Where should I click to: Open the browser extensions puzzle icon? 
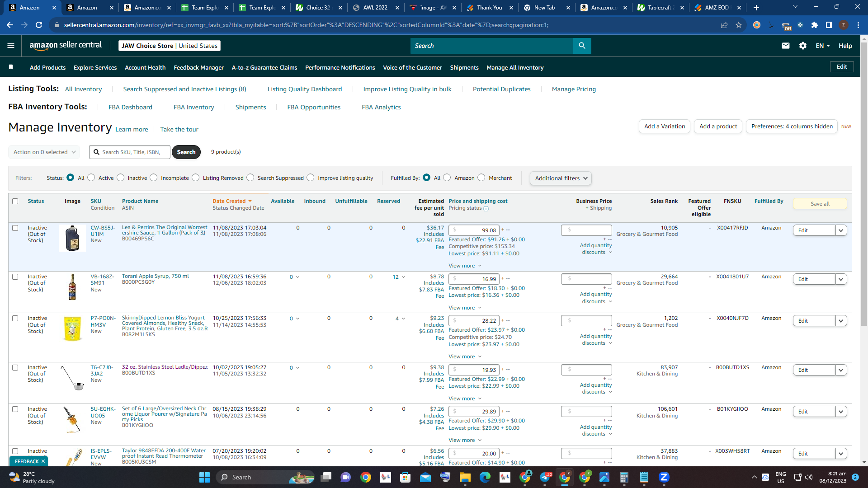[x=815, y=25]
